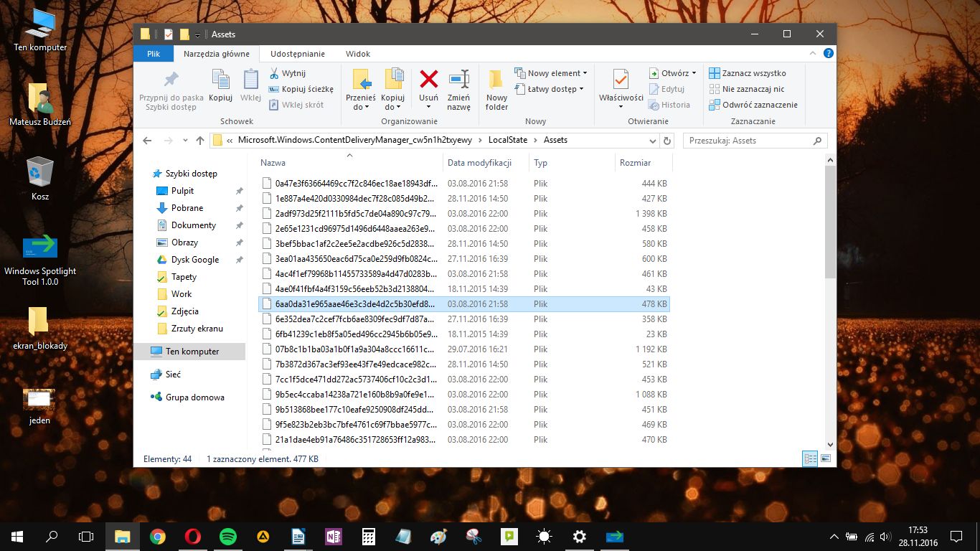This screenshot has height=551, width=980.
Task: Switch to the Udostępnianie ribbon tab
Action: [x=298, y=54]
